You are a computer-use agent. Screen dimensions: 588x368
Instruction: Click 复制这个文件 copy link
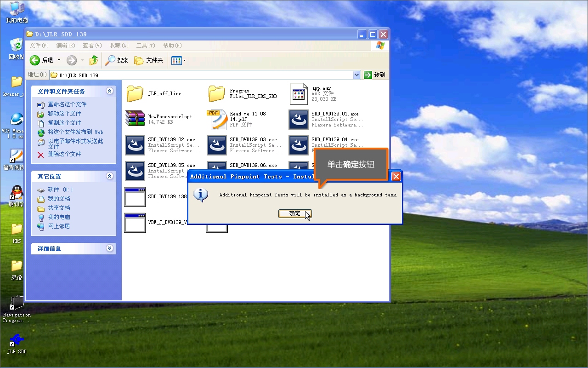pyautogui.click(x=64, y=123)
